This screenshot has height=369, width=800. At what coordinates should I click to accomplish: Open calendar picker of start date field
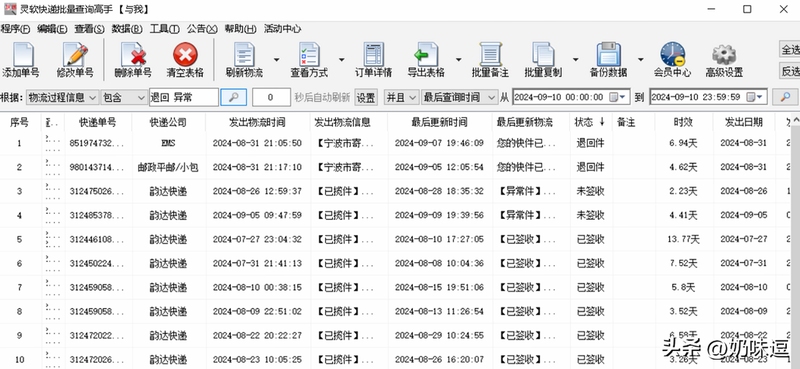pos(617,97)
